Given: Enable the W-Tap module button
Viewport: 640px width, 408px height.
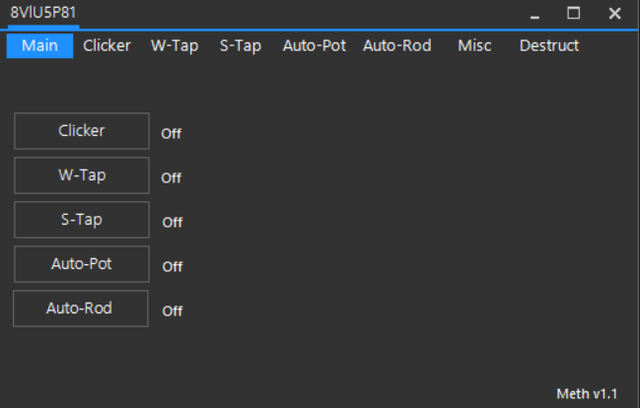Looking at the screenshot, I should 81,175.
